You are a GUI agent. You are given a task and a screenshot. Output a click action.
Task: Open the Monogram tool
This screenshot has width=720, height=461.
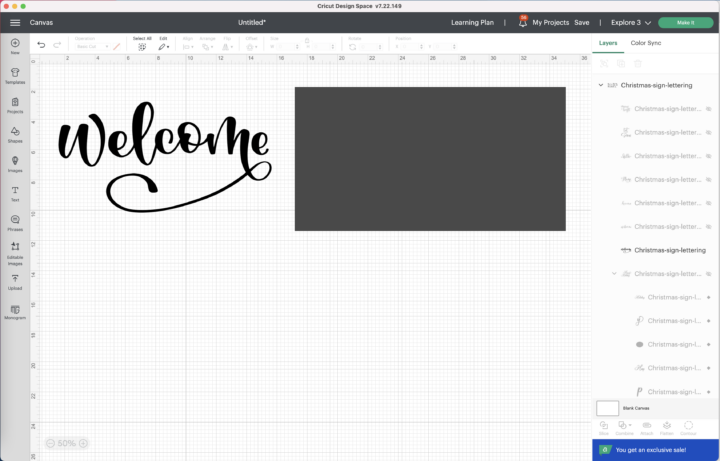pos(15,312)
